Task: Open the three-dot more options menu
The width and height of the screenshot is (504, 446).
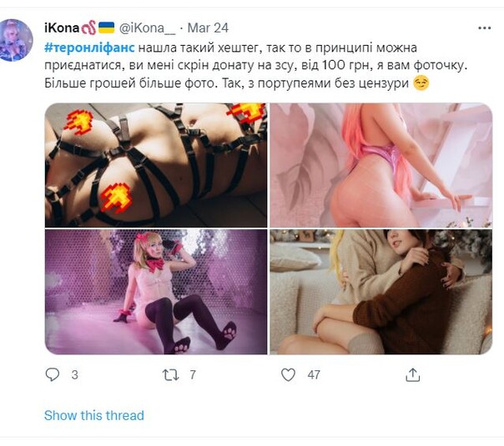Action: (x=485, y=28)
